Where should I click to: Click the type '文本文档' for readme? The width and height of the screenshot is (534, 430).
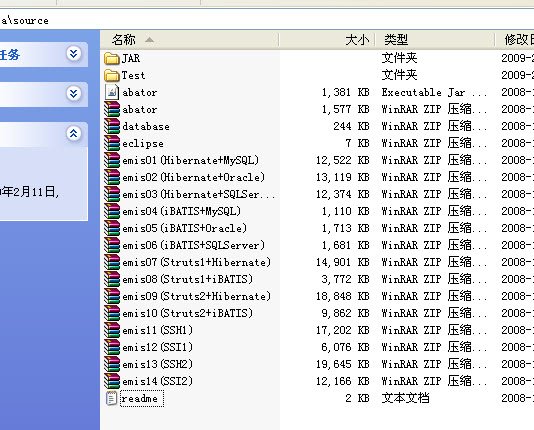[x=405, y=398]
